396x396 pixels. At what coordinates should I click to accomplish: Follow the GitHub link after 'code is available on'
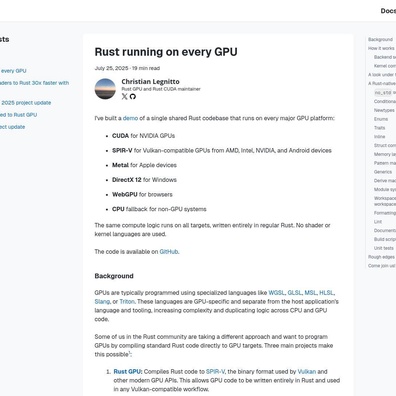coord(169,252)
